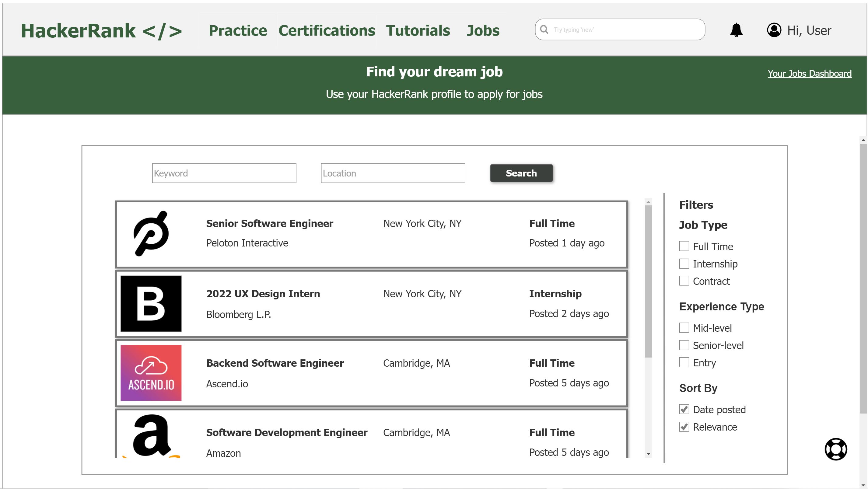The height and width of the screenshot is (489, 868).
Task: Uncheck the Date posted sort option
Action: pyautogui.click(x=684, y=409)
